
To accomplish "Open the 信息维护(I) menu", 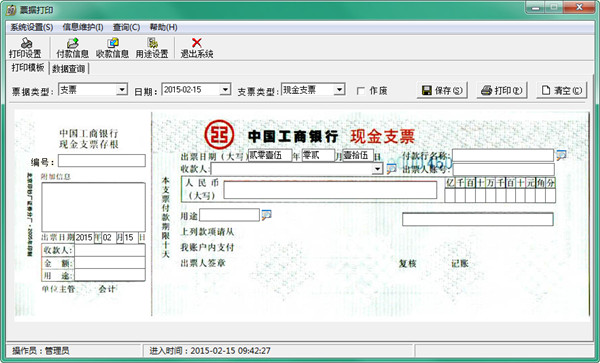I will [x=83, y=27].
